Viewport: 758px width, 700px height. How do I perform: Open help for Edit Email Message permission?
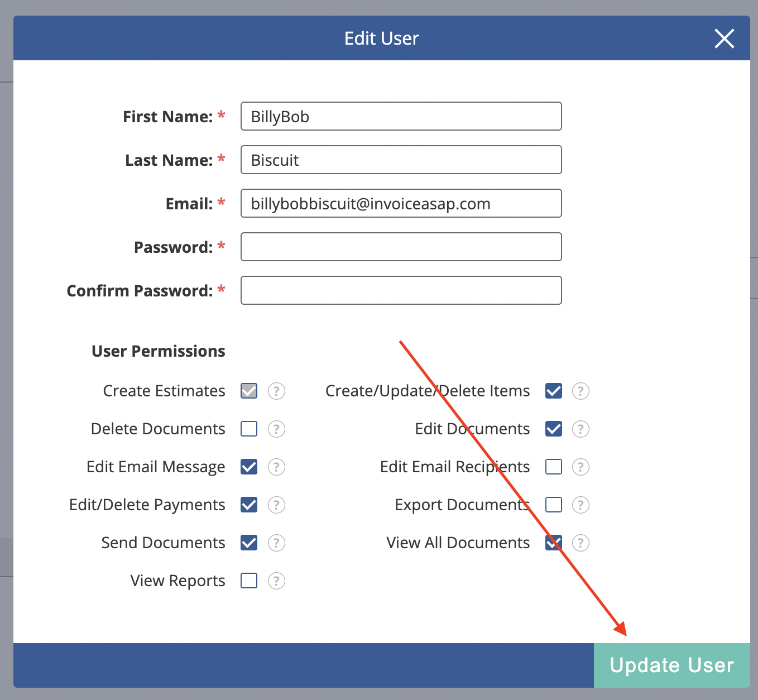[x=277, y=467]
